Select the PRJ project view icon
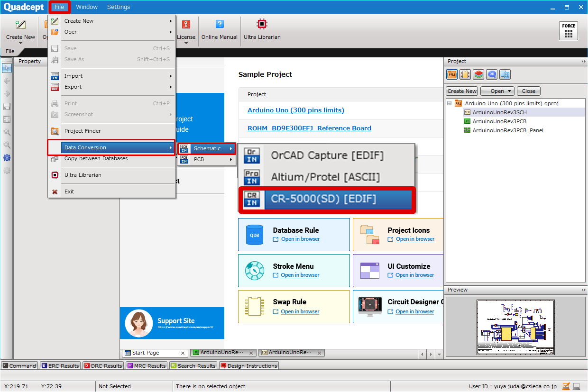The image size is (588, 392). click(451, 74)
